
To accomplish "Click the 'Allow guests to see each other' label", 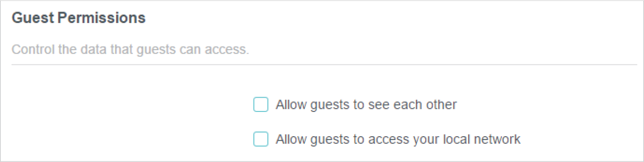I will 366,105.
